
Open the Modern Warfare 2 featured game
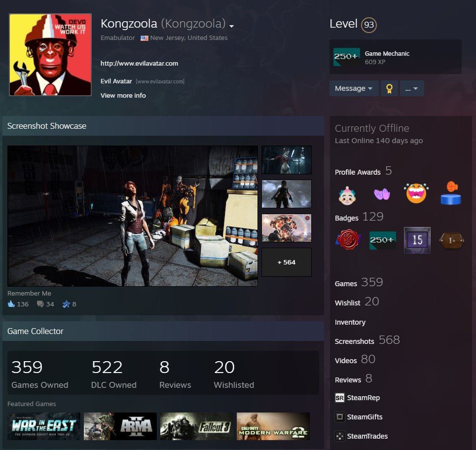273,426
